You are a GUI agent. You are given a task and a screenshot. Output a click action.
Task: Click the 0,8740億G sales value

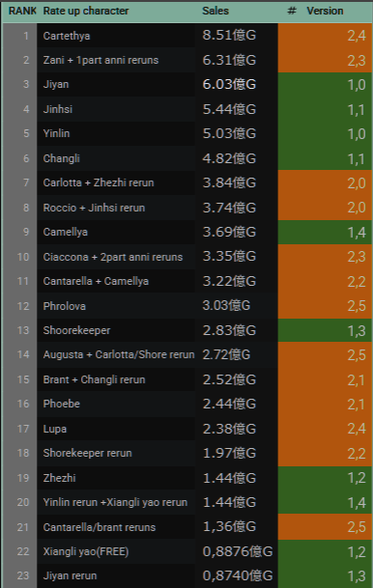point(238,575)
